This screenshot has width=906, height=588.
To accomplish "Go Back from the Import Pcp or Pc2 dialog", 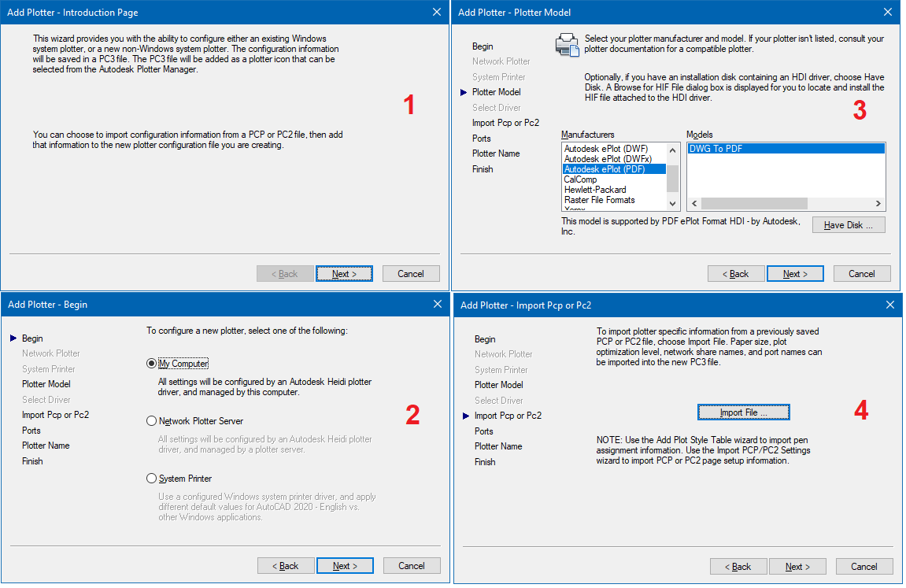I will [x=738, y=567].
